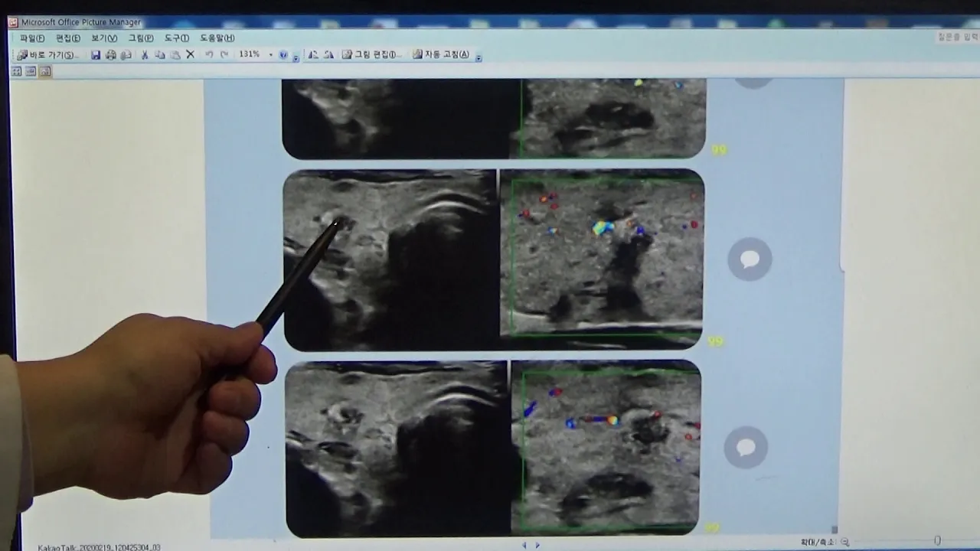Click the zoom out magnifier icon
The image size is (980, 551).
[844, 543]
